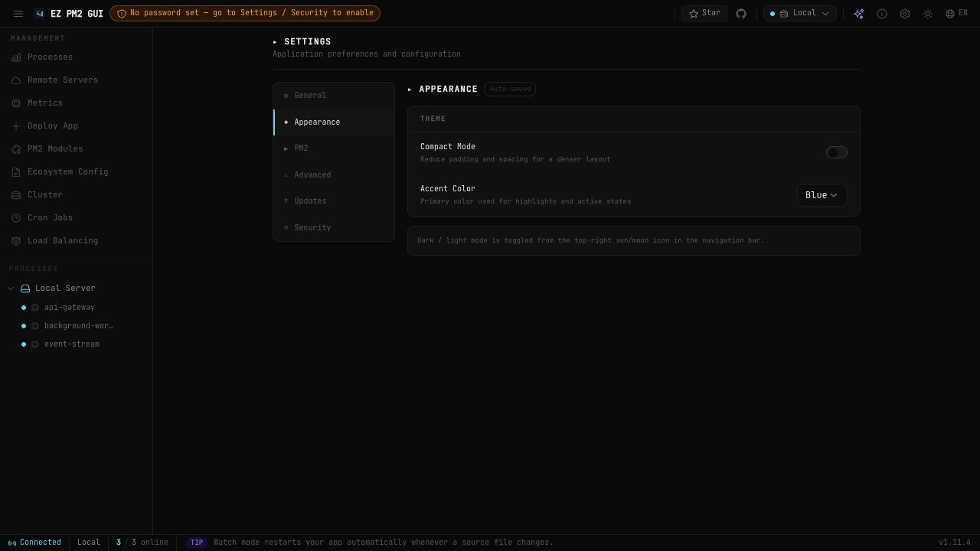Click the SETTINGS page heading
The image size is (980, 551).
pyautogui.click(x=308, y=42)
